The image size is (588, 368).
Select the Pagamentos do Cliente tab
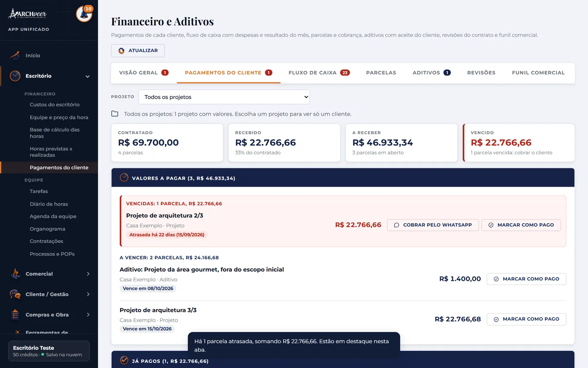[x=228, y=73]
